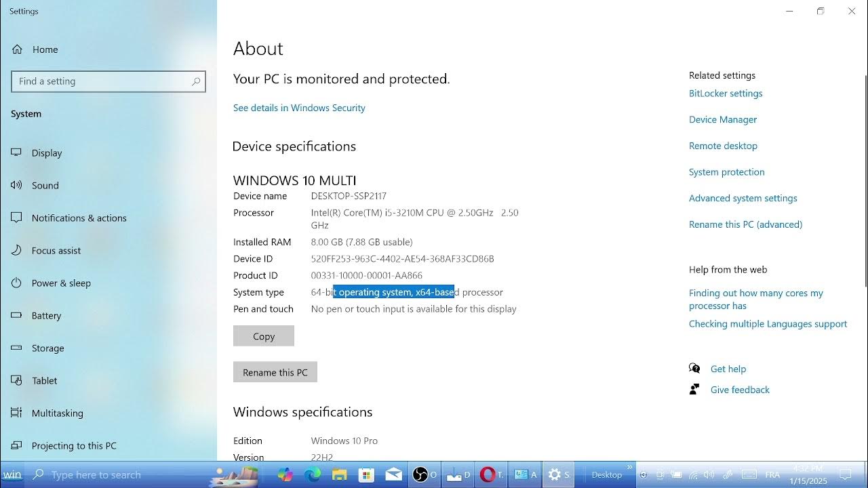868x488 pixels.
Task: Open Power & sleep settings
Action: click(x=51, y=283)
